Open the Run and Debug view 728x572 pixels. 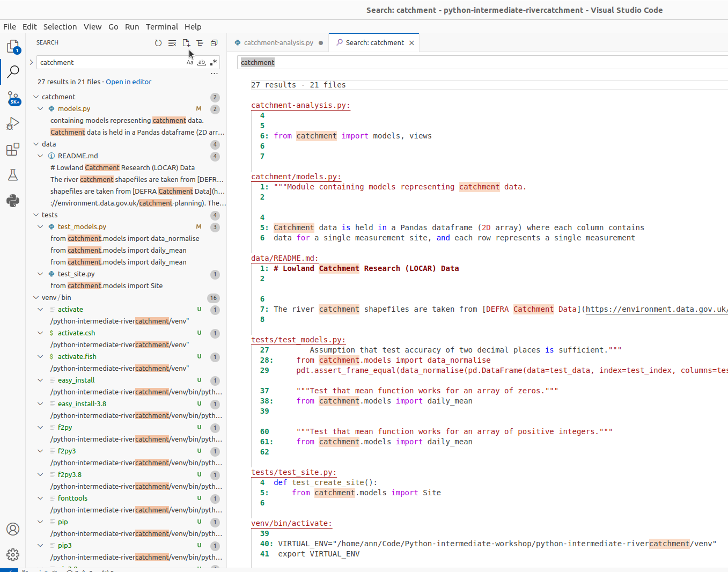pos(13,124)
